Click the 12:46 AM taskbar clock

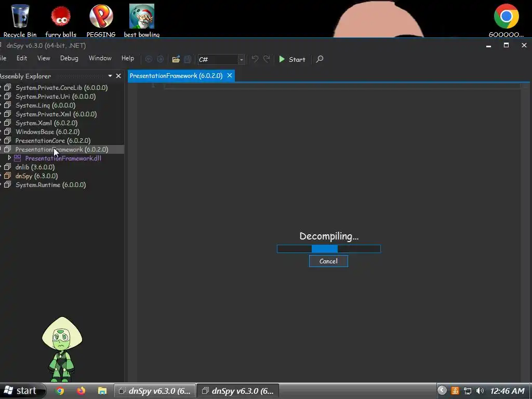508,391
